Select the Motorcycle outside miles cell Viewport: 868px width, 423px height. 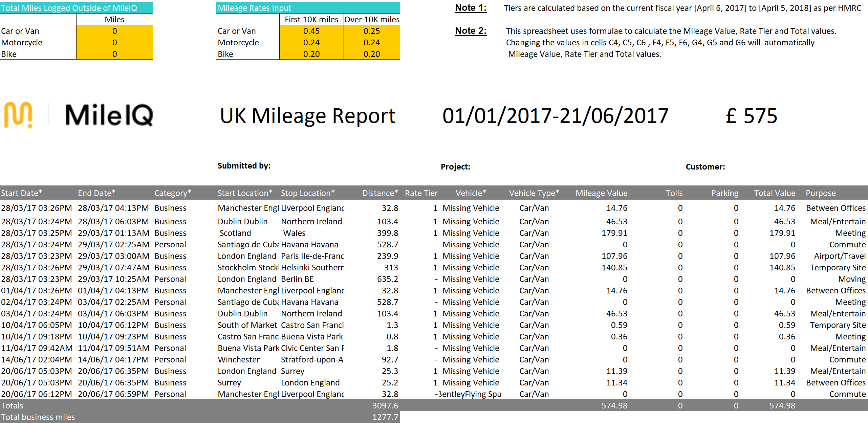pos(114,43)
